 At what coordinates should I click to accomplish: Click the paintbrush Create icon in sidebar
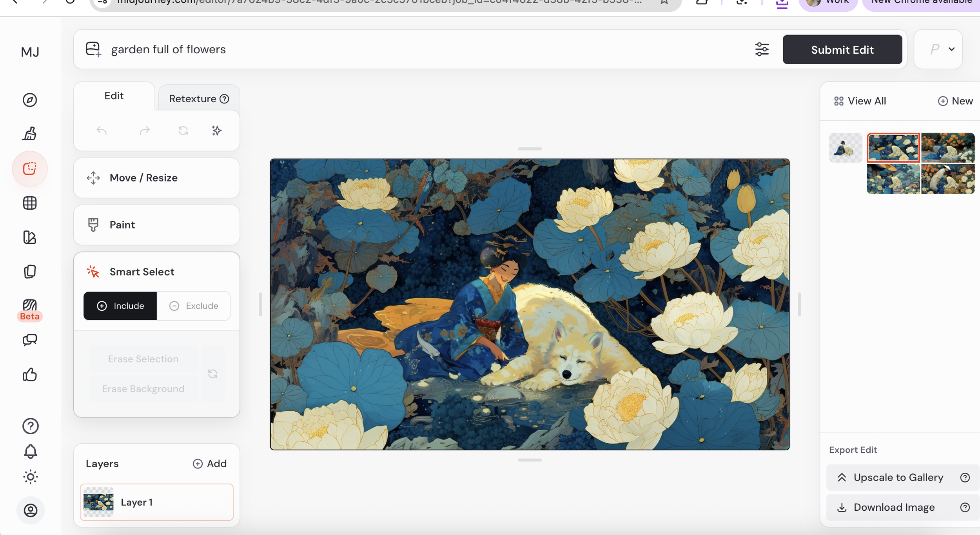(30, 134)
